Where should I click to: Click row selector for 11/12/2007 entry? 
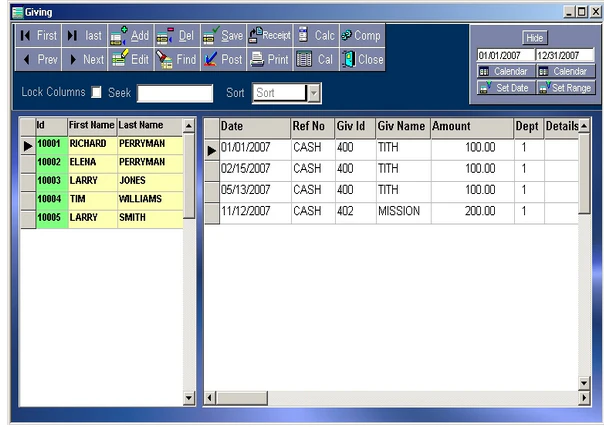coord(212,213)
